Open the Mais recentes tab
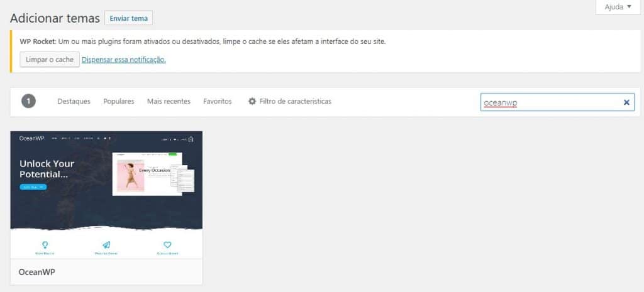 click(x=169, y=101)
